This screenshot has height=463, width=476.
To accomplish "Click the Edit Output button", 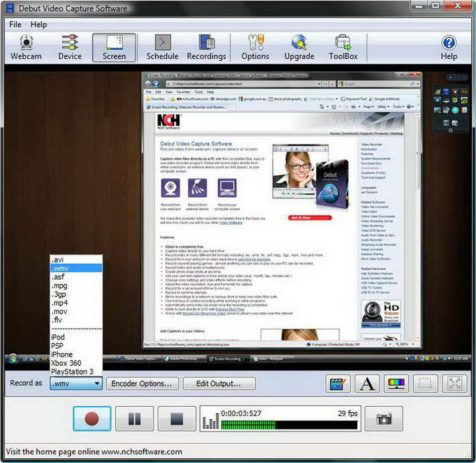I will pos(219,384).
